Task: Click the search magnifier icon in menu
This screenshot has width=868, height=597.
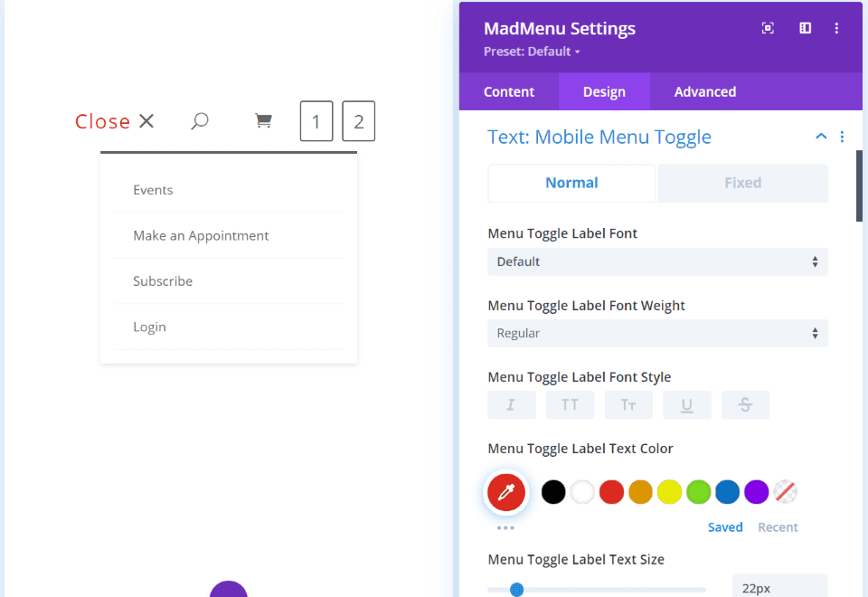Action: (x=200, y=120)
